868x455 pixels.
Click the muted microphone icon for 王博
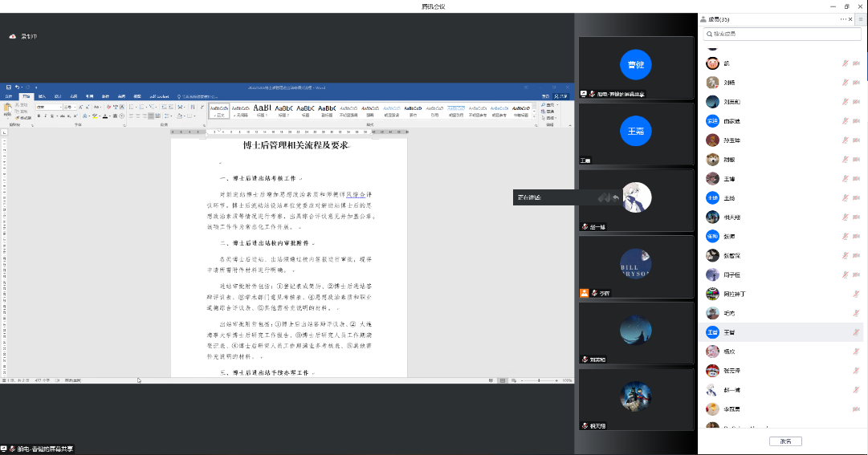(845, 178)
